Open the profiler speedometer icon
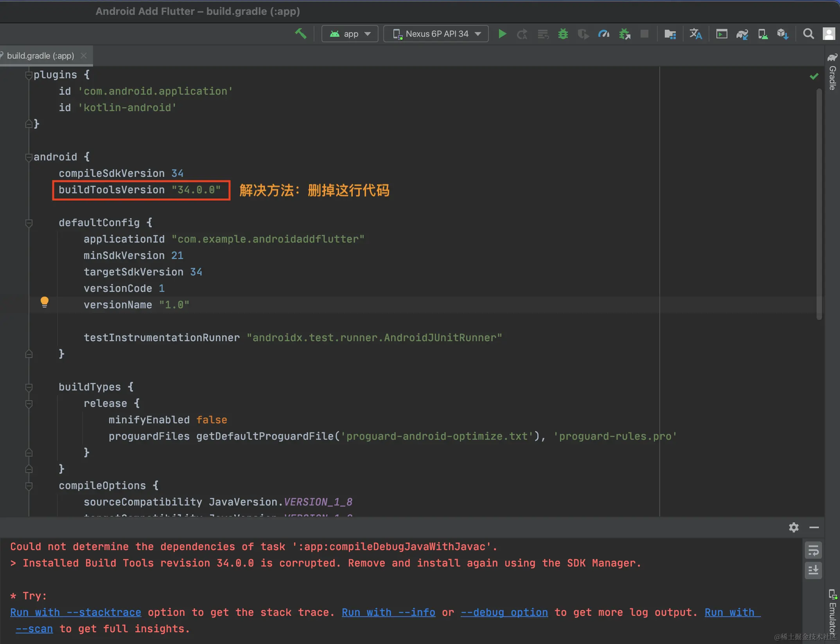This screenshot has width=840, height=644. click(x=604, y=34)
